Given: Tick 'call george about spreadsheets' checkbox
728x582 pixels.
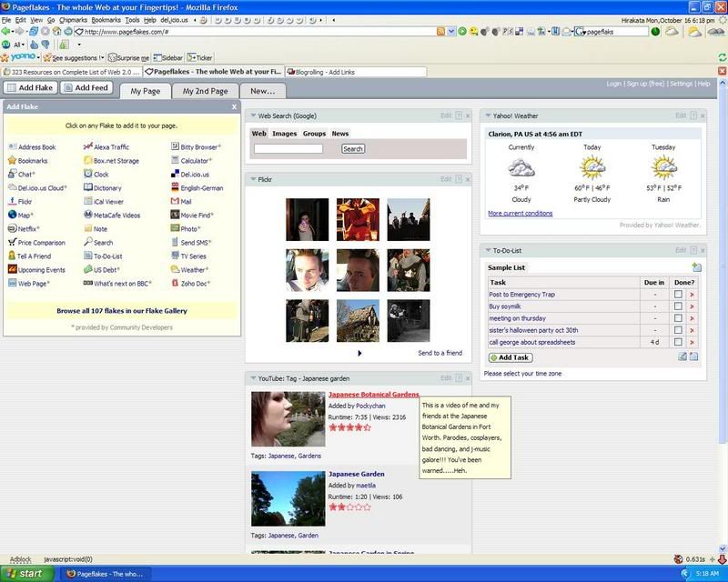Looking at the screenshot, I should coord(678,342).
